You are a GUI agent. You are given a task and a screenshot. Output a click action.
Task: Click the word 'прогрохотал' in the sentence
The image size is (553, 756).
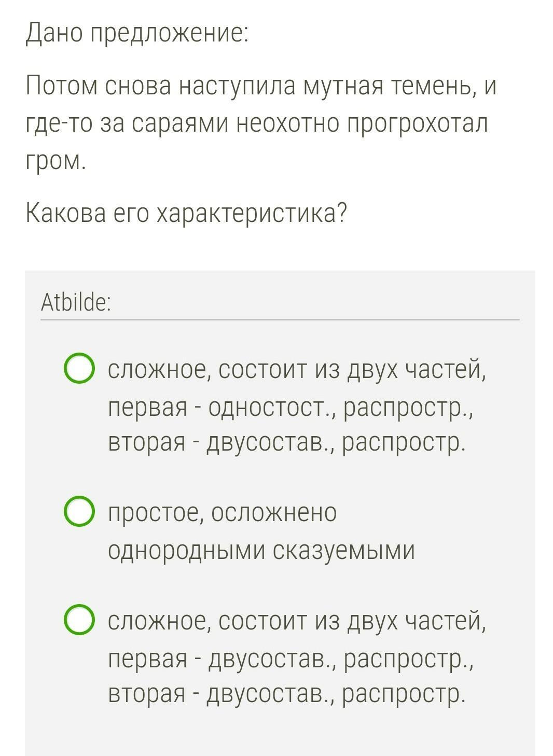tap(418, 124)
